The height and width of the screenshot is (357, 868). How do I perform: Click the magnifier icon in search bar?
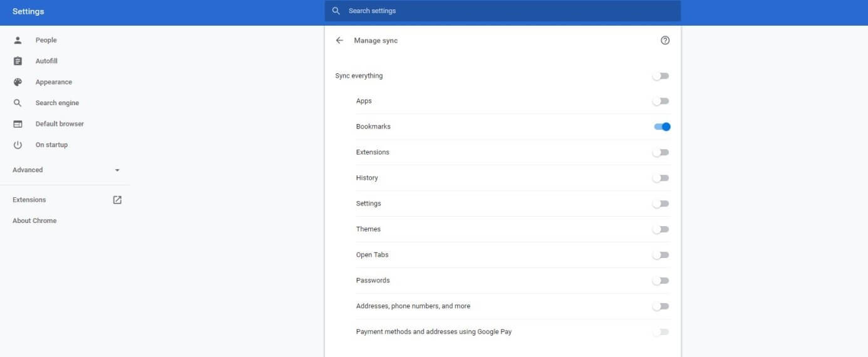pyautogui.click(x=336, y=11)
